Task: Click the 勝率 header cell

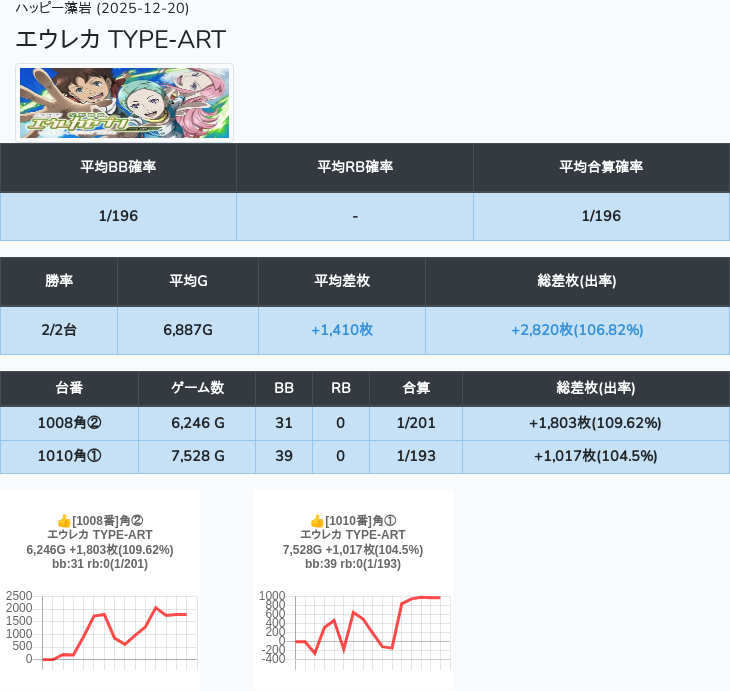Action: pyautogui.click(x=59, y=281)
